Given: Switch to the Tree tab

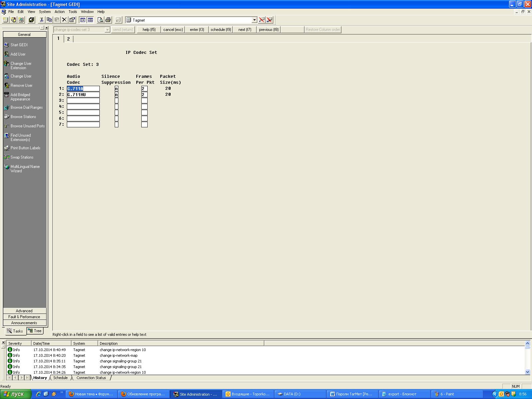Looking at the screenshot, I should coord(35,331).
